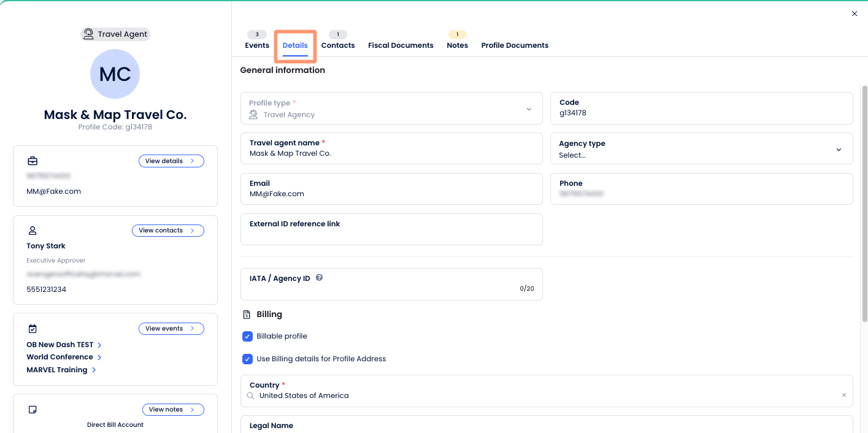Click the IATA / Agency ID help icon
The image size is (868, 433).
(x=319, y=278)
